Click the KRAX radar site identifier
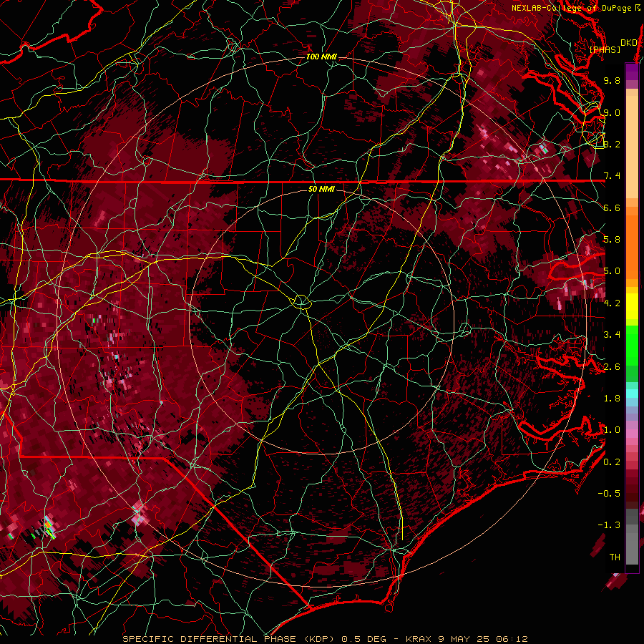The width and height of the screenshot is (644, 644). point(419,639)
